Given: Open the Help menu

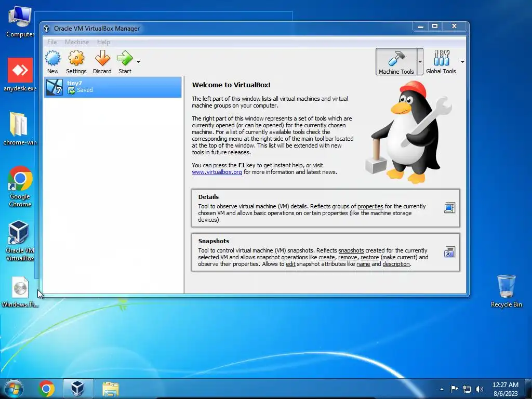Looking at the screenshot, I should 103,42.
